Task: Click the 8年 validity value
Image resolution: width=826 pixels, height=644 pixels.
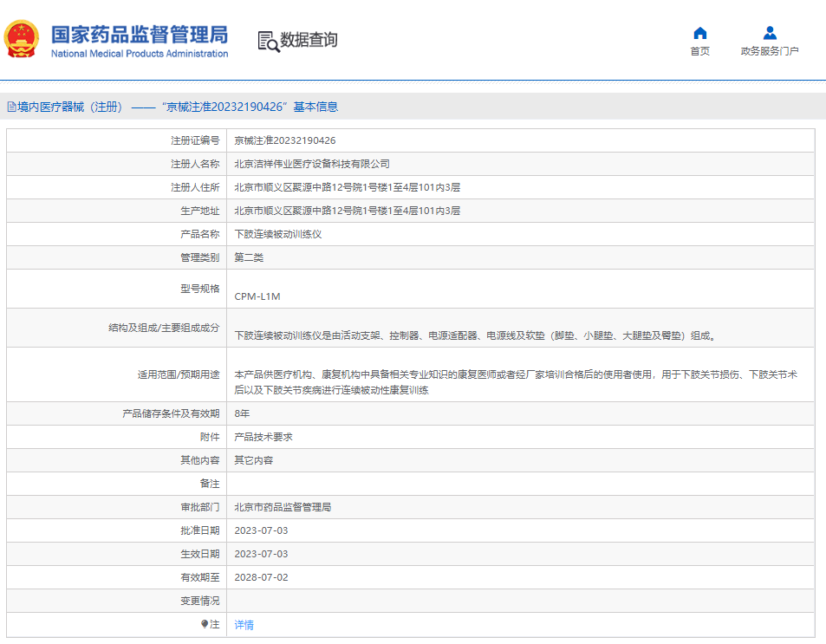Action: point(242,413)
